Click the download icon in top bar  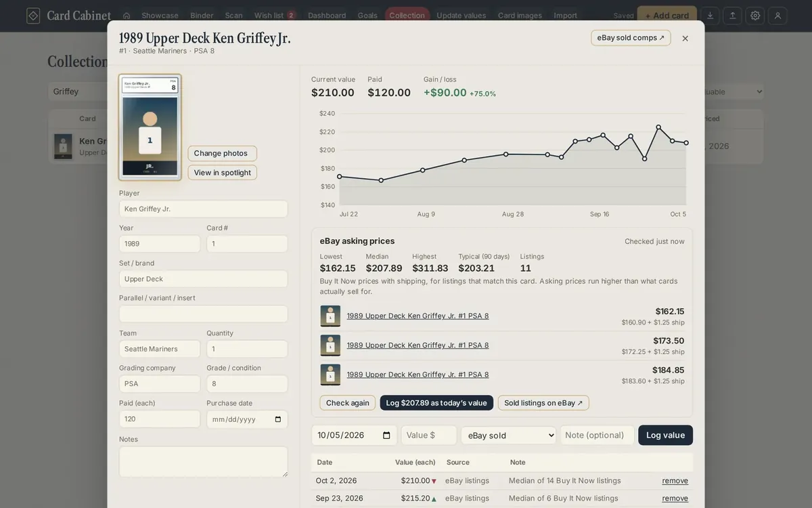click(x=710, y=16)
